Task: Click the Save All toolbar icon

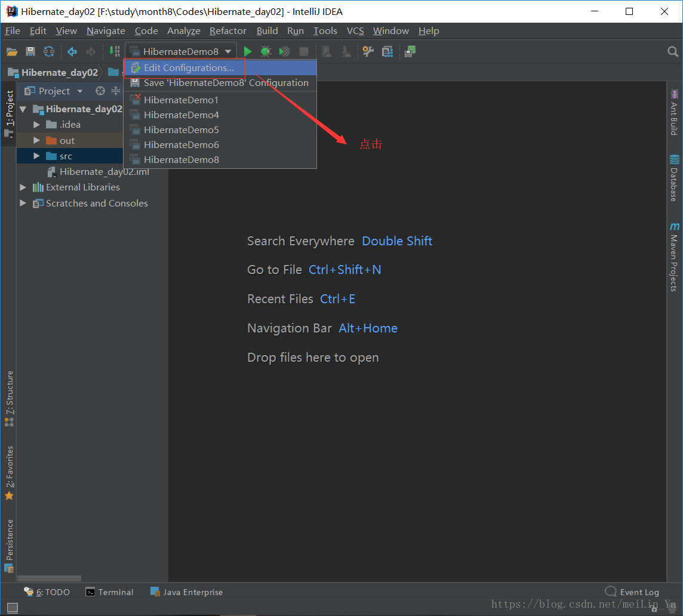Action: coord(30,51)
